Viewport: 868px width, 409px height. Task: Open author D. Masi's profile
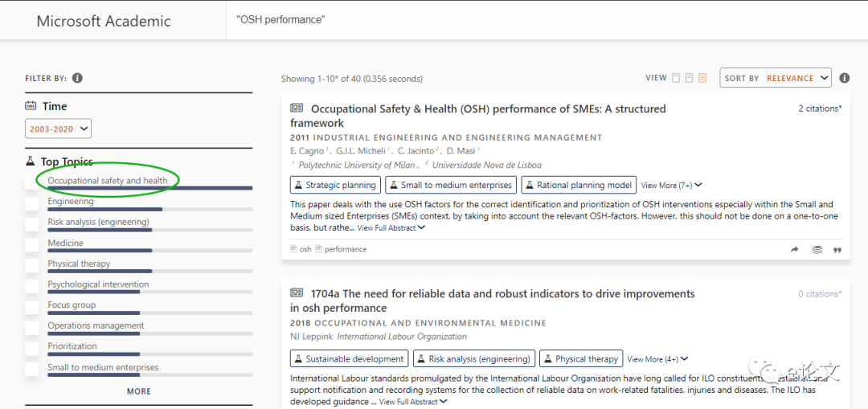coord(462,150)
